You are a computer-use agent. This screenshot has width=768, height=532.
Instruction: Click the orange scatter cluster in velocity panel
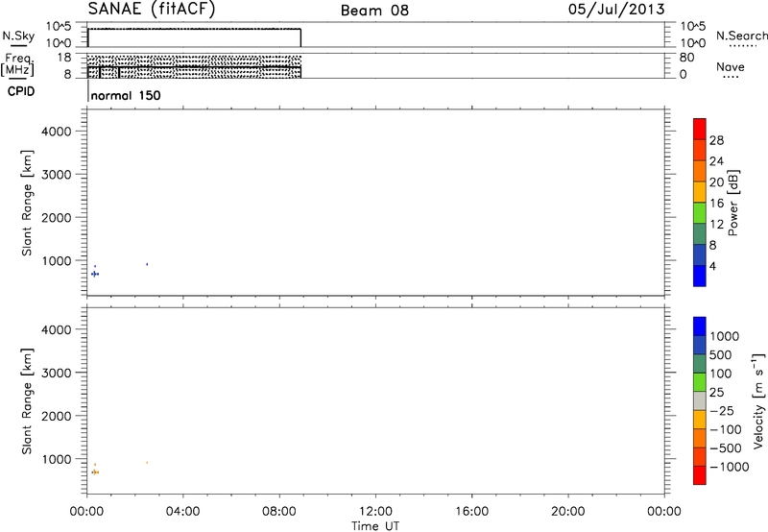(x=95, y=472)
